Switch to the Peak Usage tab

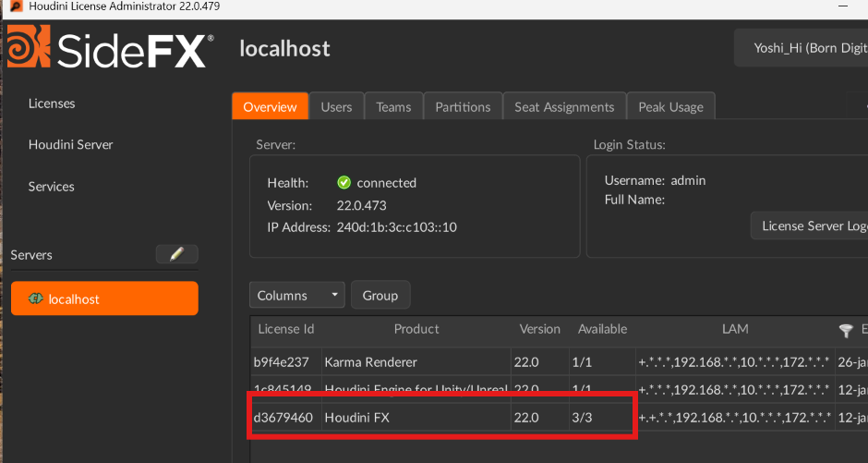click(x=671, y=106)
